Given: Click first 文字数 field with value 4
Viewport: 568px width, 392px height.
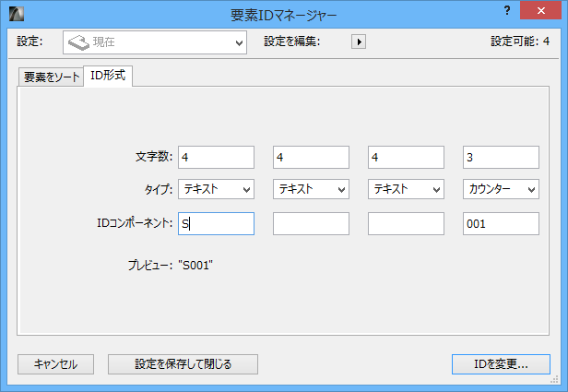Looking at the screenshot, I should click(x=217, y=157).
